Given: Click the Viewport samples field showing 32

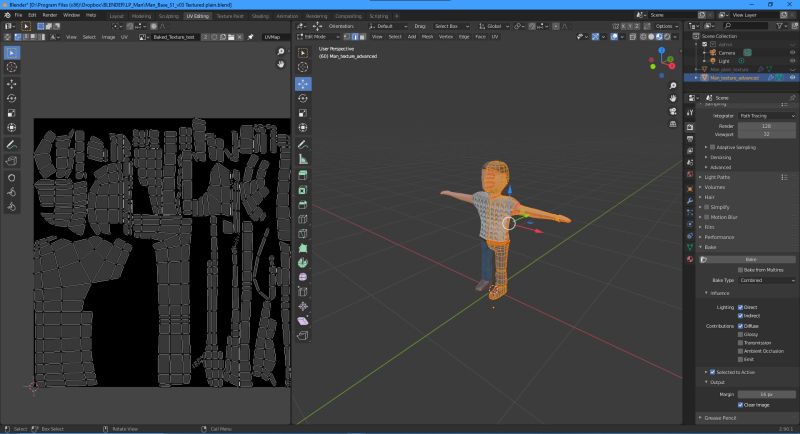Looking at the screenshot, I should [766, 134].
